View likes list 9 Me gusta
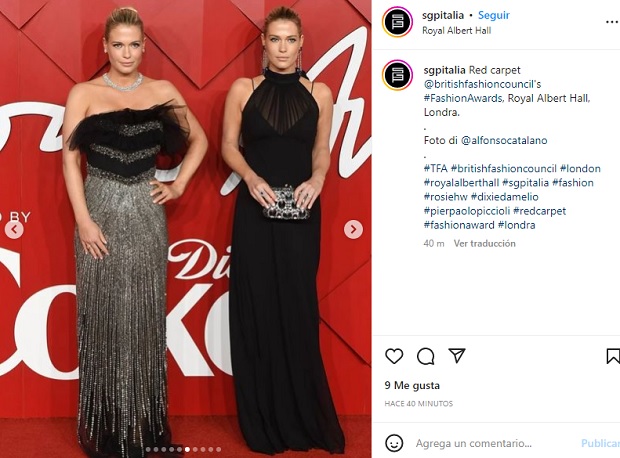620x458 pixels. pyautogui.click(x=412, y=385)
